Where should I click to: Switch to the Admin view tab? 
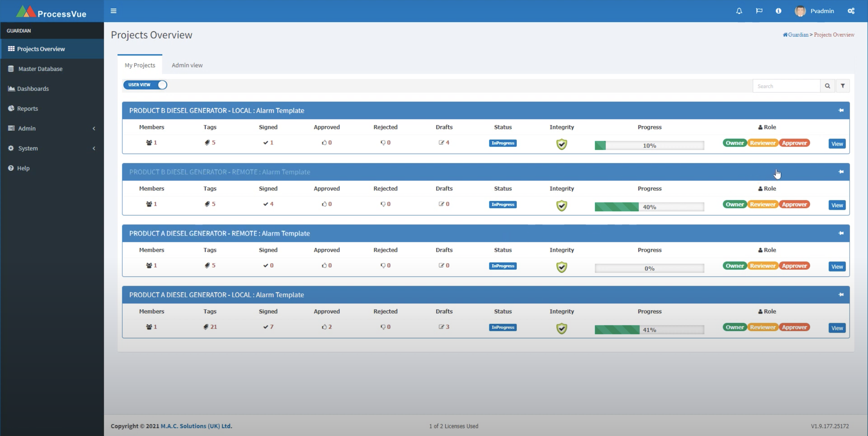tap(187, 65)
